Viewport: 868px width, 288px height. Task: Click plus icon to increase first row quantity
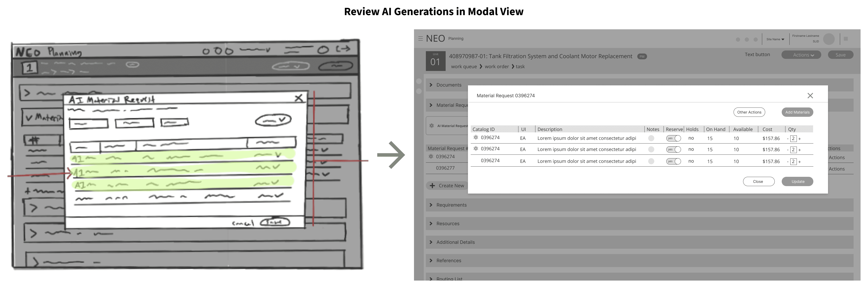[x=800, y=139]
